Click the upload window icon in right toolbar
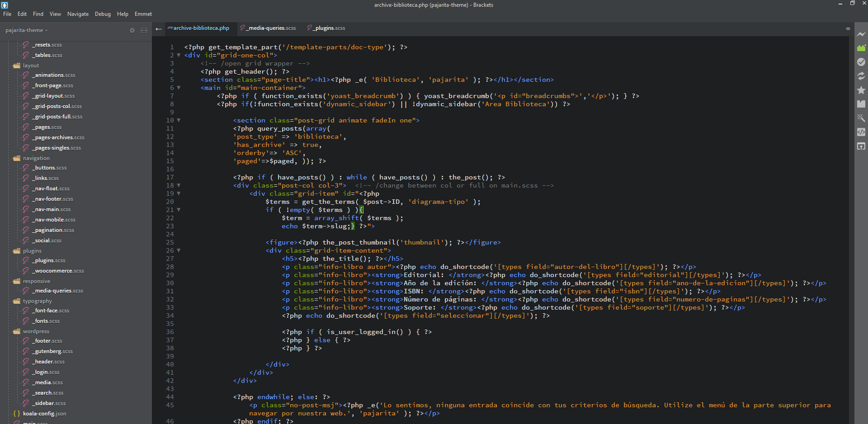The image size is (868, 424). 861,146
